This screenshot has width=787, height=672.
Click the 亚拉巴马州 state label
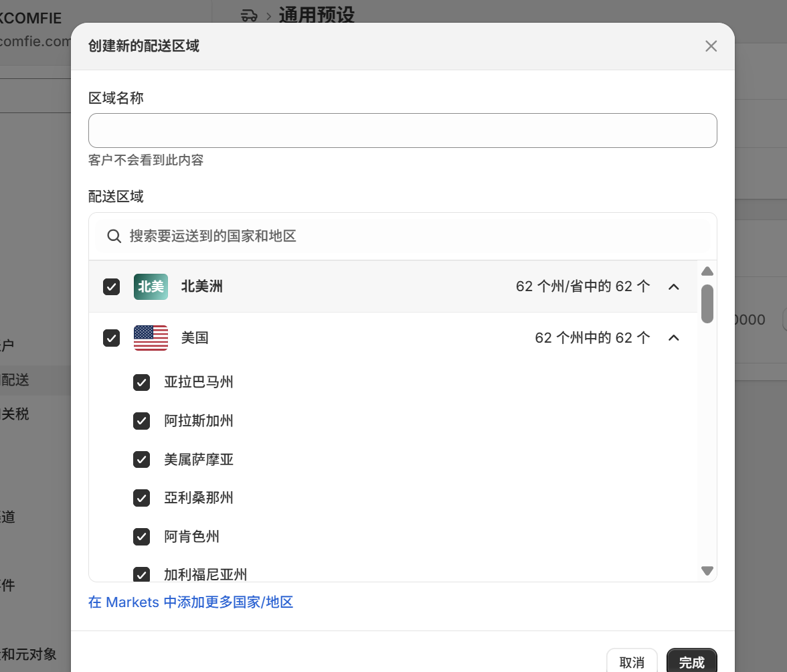coord(199,382)
